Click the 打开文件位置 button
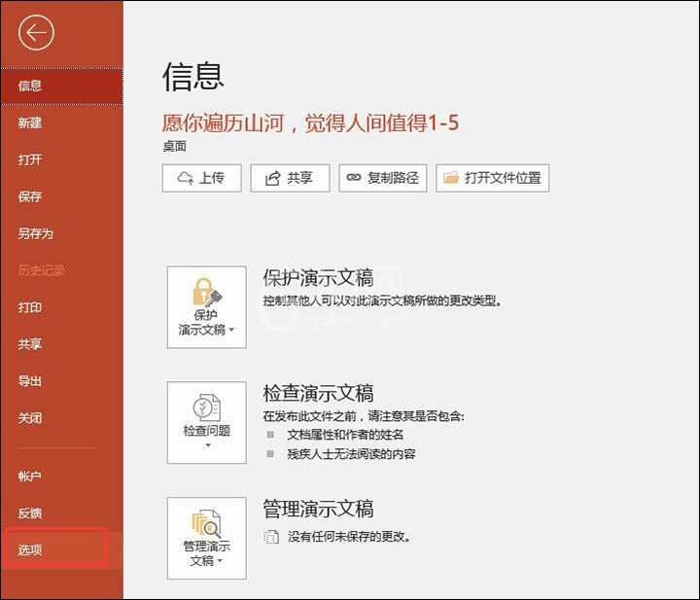 pos(492,178)
